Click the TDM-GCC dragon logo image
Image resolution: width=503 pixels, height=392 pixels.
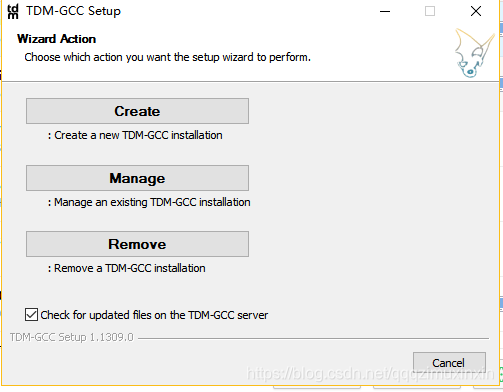[x=475, y=53]
